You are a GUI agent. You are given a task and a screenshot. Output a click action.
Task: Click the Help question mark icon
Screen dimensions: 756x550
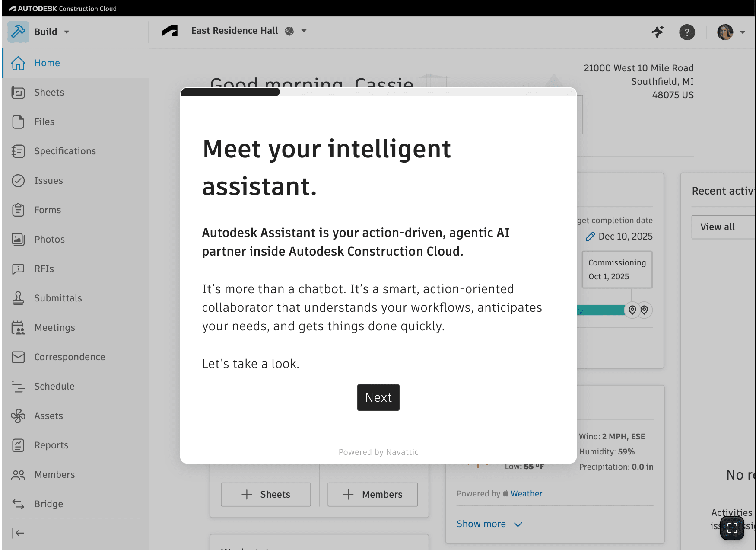(687, 32)
